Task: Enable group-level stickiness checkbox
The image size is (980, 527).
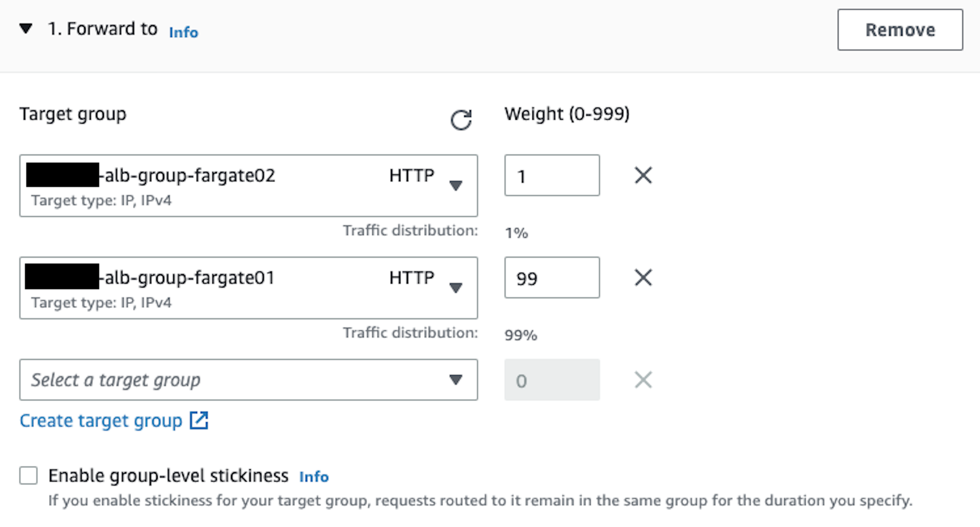Action: point(28,475)
